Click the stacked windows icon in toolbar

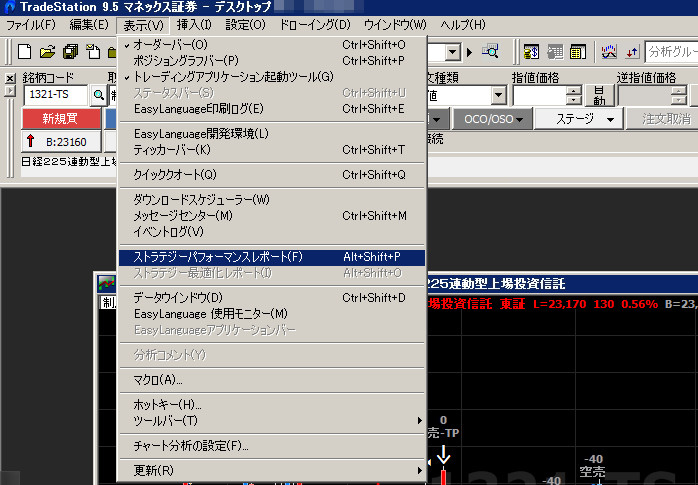click(71, 52)
